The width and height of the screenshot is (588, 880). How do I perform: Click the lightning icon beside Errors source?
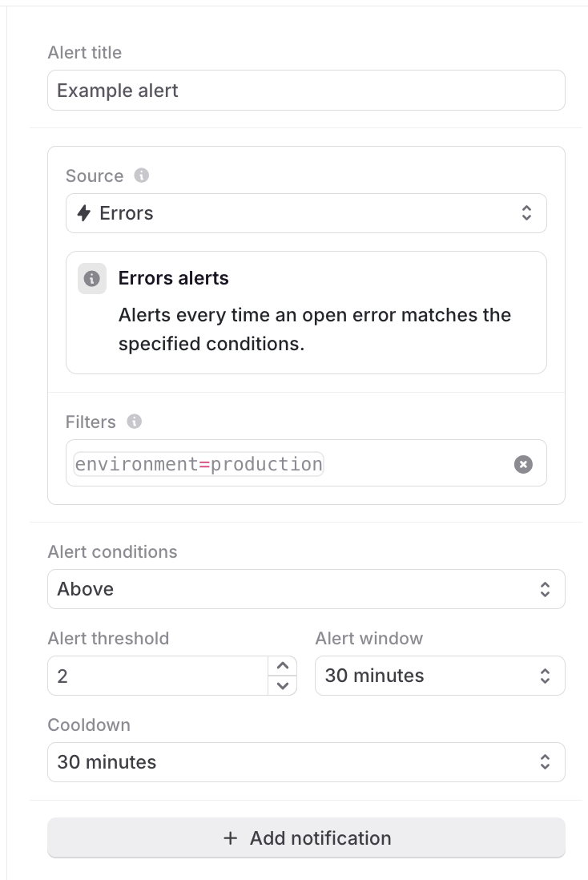point(85,213)
